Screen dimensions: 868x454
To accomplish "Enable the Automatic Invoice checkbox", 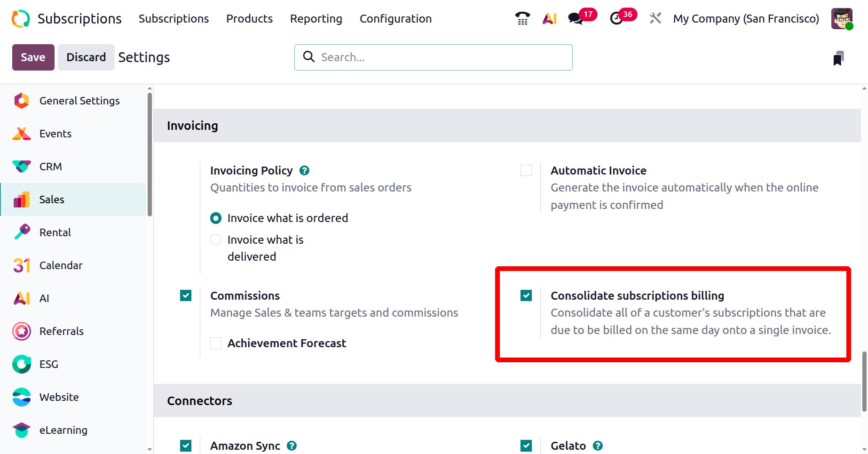I will click(x=526, y=170).
